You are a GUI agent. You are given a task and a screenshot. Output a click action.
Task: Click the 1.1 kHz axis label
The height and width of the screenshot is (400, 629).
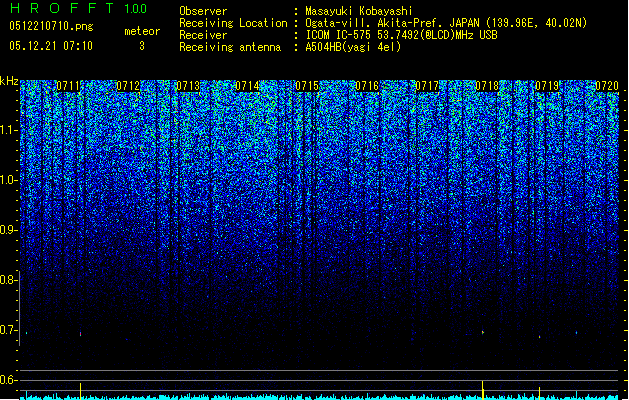(8, 130)
